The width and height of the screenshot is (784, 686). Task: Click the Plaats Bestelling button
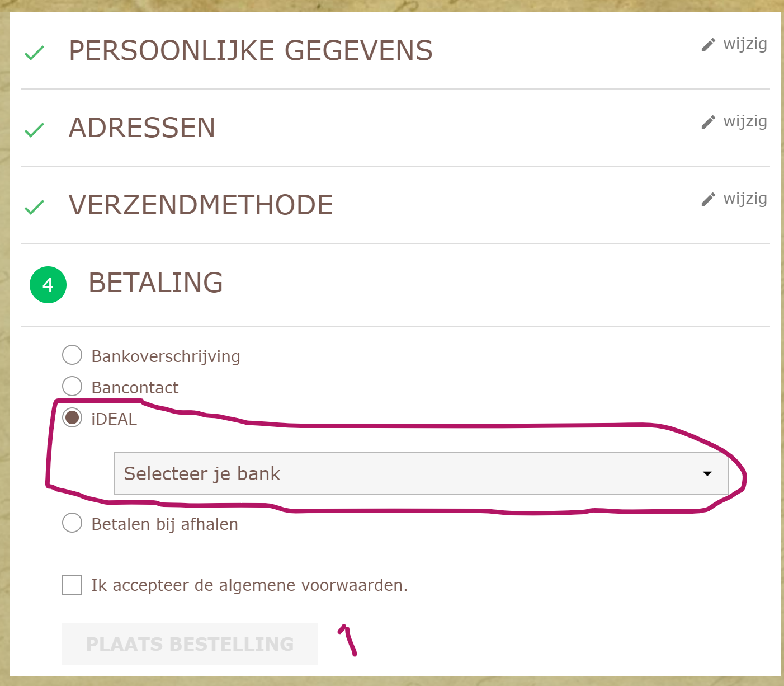(190, 644)
